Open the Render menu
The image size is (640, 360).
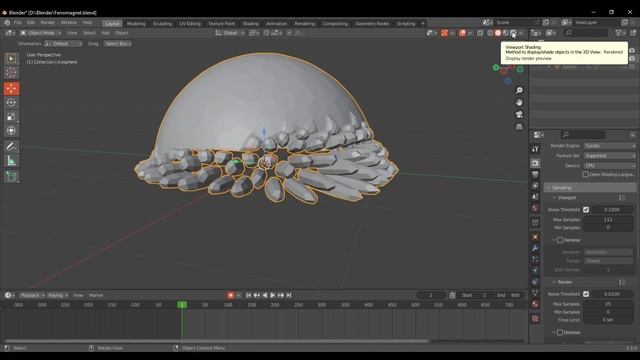point(47,22)
